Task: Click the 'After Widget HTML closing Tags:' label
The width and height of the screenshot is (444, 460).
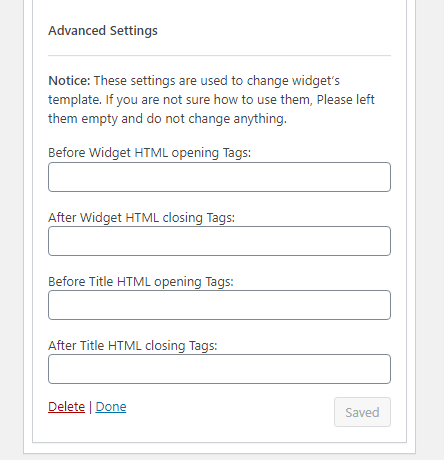Action: pos(141,218)
